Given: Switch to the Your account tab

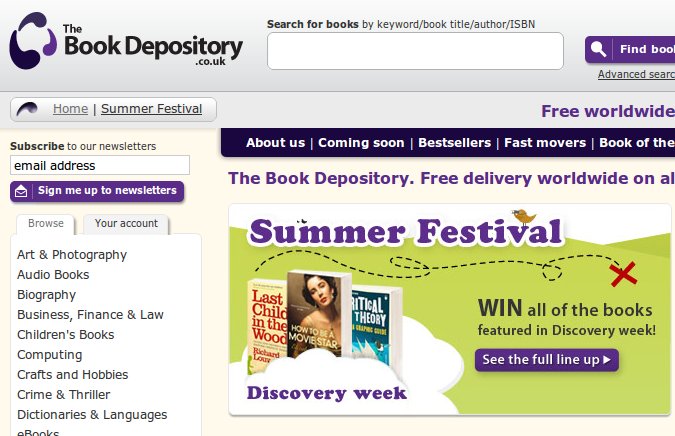Looking at the screenshot, I should pyautogui.click(x=126, y=224).
